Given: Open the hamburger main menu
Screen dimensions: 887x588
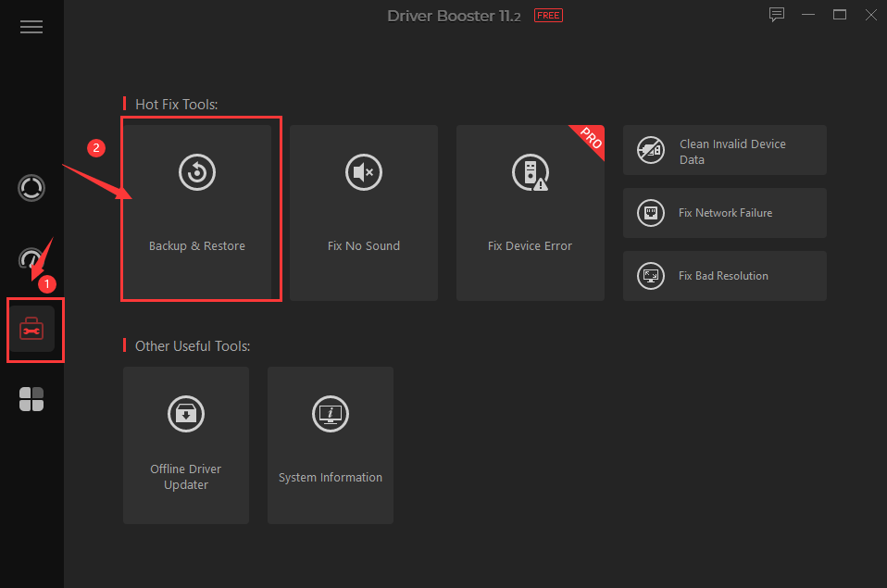Looking at the screenshot, I should click(x=31, y=27).
